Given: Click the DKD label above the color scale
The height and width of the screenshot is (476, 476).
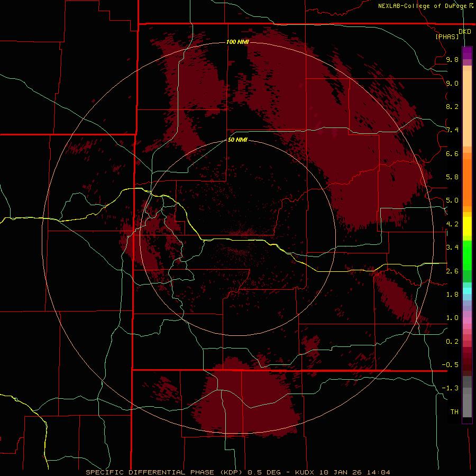Looking at the screenshot, I should click(464, 32).
